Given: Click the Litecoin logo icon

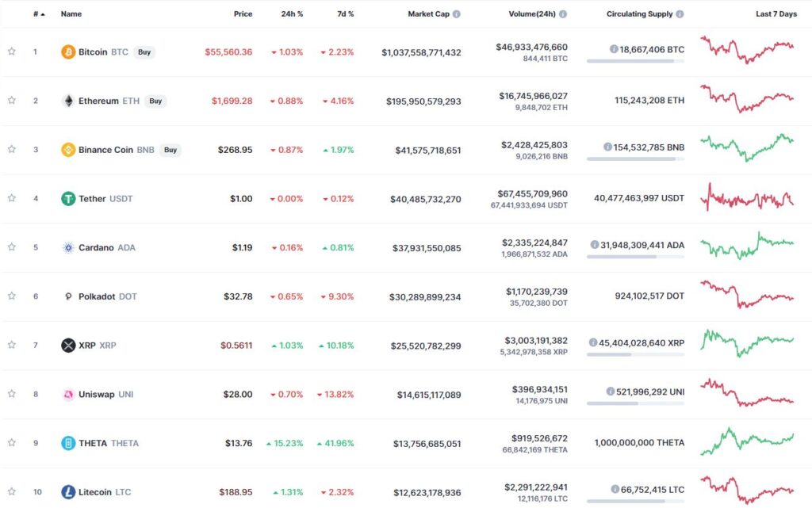Looking at the screenshot, I should [68, 492].
